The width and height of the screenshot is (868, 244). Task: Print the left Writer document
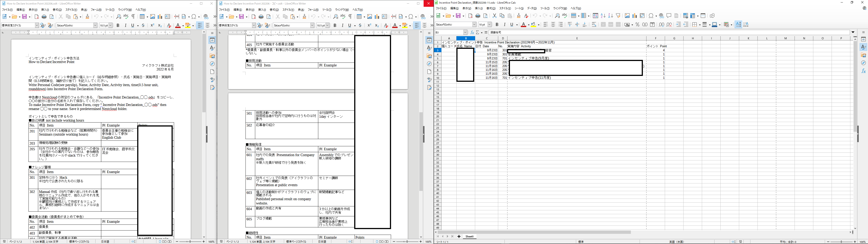click(x=44, y=16)
